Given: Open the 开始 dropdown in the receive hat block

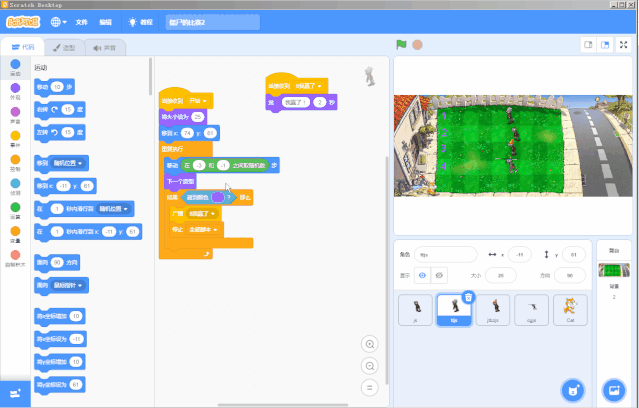Looking at the screenshot, I should [198, 101].
